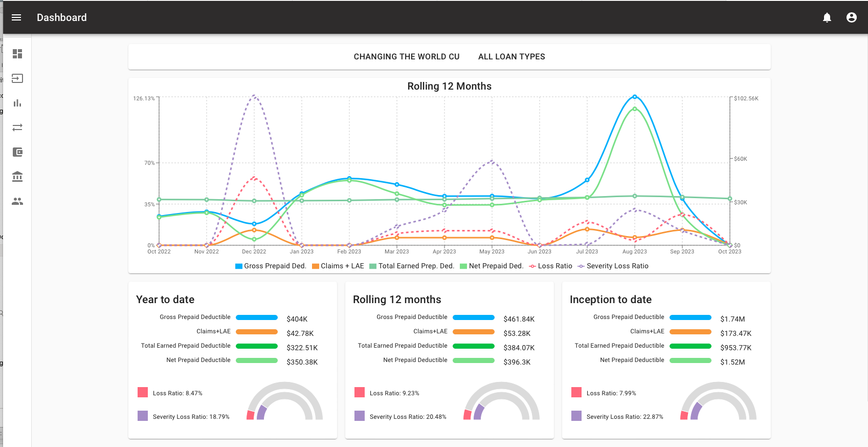Click Severity Loss Ratio: 18.79% text

click(191, 417)
